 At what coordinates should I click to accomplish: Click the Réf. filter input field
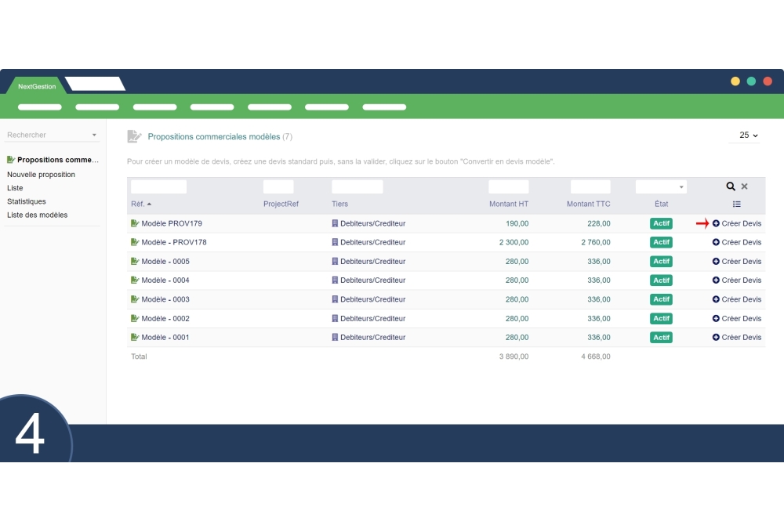(159, 186)
